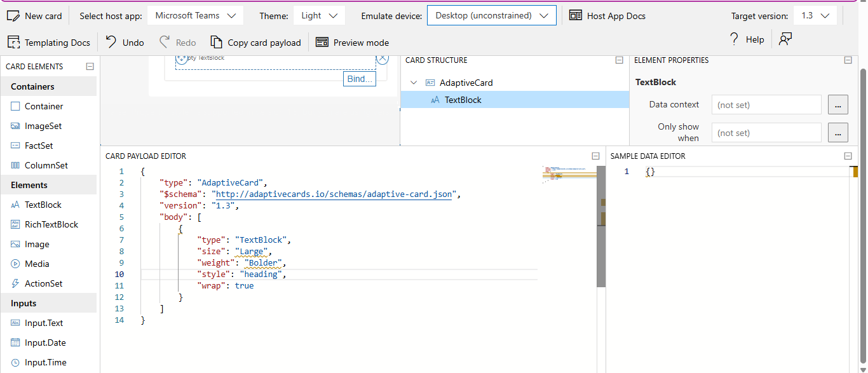Click the Help question mark
868x373 pixels.
click(734, 39)
